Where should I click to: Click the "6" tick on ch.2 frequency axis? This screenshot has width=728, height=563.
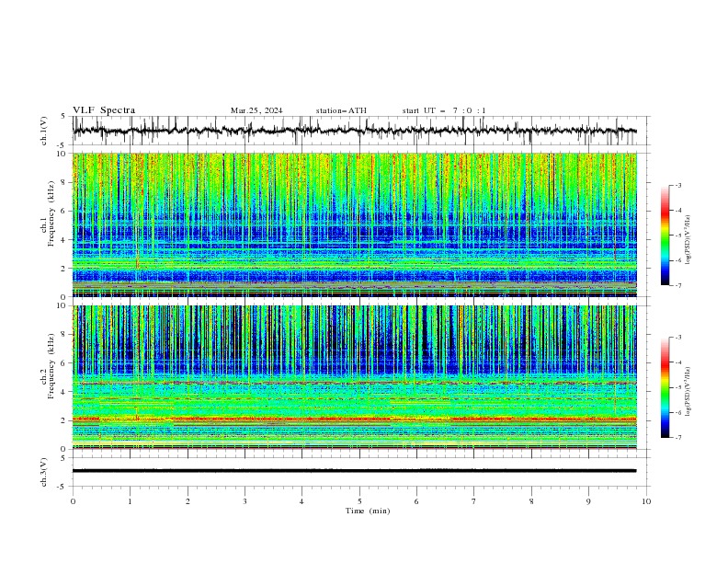(65, 363)
